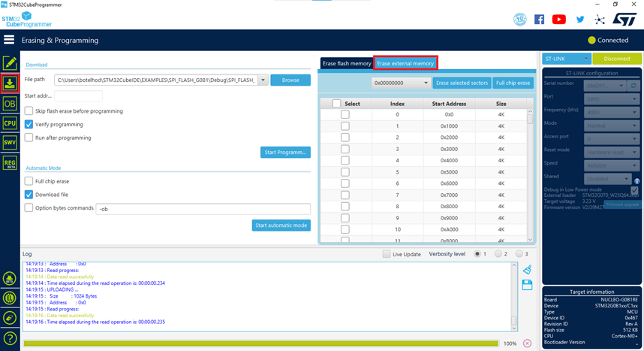The width and height of the screenshot is (644, 351).
Task: Clear the log with broom icon
Action: pyautogui.click(x=528, y=270)
